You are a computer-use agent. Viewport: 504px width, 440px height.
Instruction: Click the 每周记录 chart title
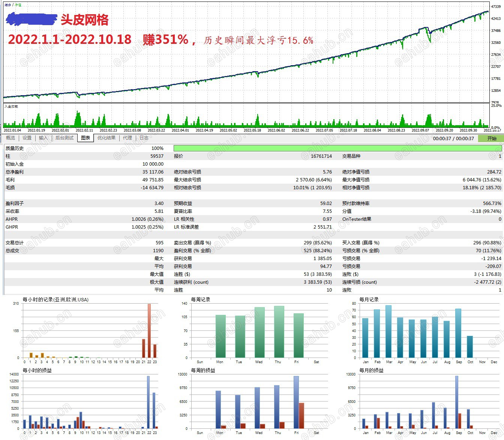pyautogui.click(x=201, y=300)
